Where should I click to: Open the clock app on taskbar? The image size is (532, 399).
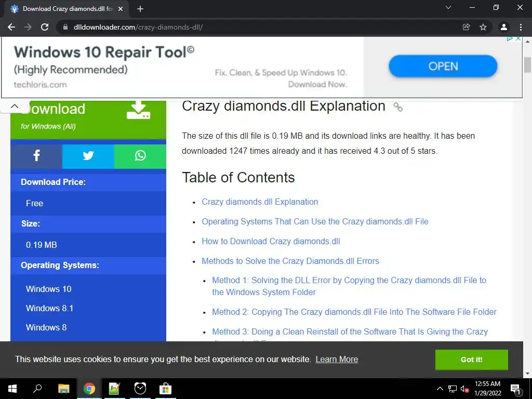pyautogui.click(x=140, y=389)
